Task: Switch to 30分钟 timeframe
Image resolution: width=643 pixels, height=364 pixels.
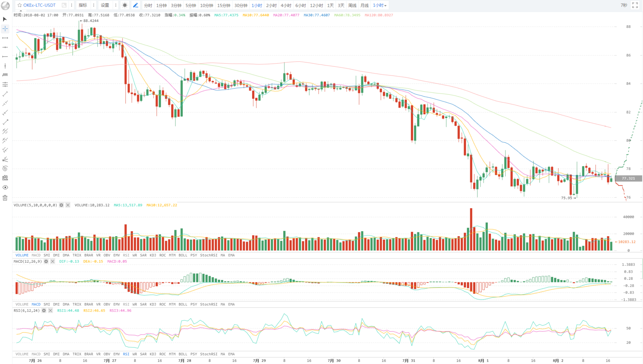Action: 241,5
